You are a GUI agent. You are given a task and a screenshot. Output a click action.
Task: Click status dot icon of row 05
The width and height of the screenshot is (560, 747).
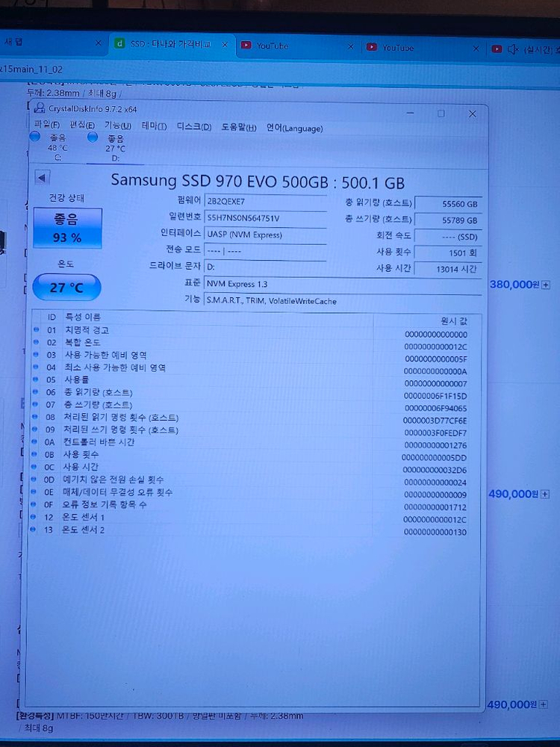pyautogui.click(x=36, y=379)
